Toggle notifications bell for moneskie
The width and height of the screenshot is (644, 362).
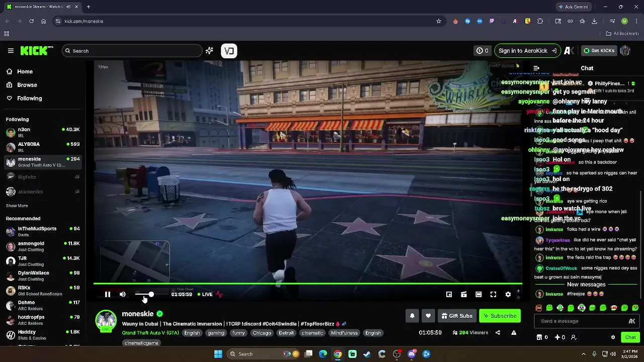click(412, 316)
